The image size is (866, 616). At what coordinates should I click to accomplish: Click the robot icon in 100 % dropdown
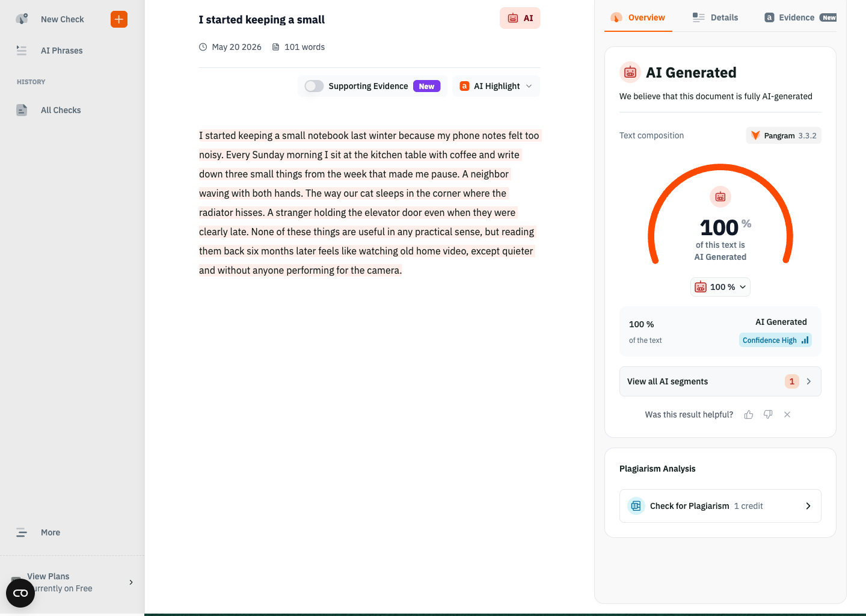(x=701, y=287)
